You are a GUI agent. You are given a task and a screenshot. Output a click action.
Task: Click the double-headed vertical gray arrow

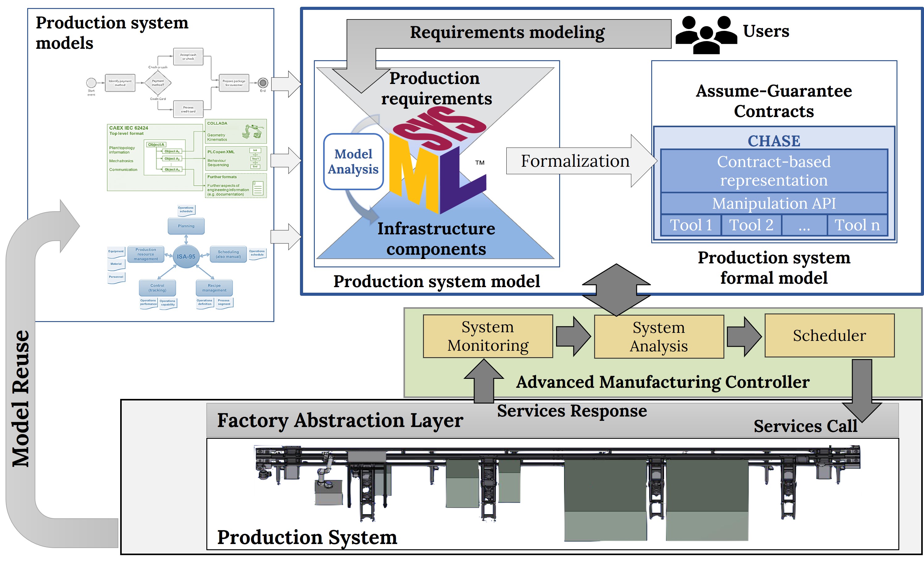pyautogui.click(x=616, y=289)
